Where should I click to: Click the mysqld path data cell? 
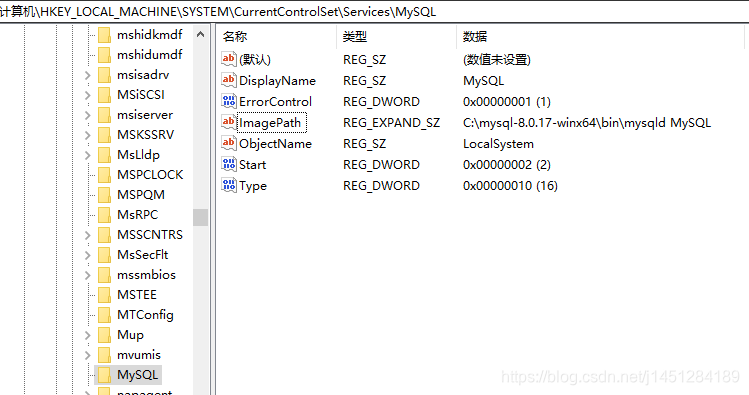pyautogui.click(x=587, y=123)
